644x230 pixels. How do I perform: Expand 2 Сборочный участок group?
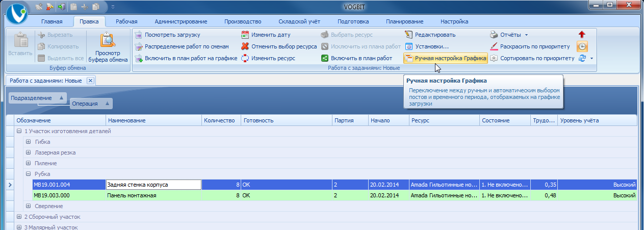(x=19, y=217)
